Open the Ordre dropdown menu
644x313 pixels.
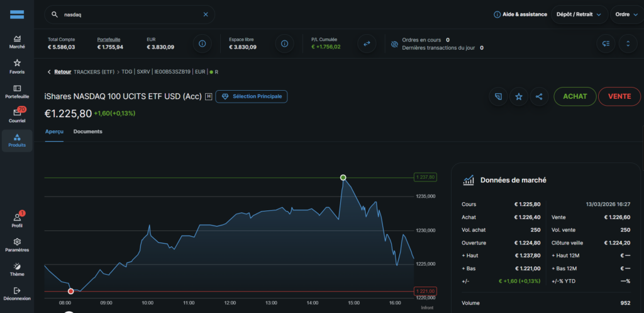coord(626,14)
